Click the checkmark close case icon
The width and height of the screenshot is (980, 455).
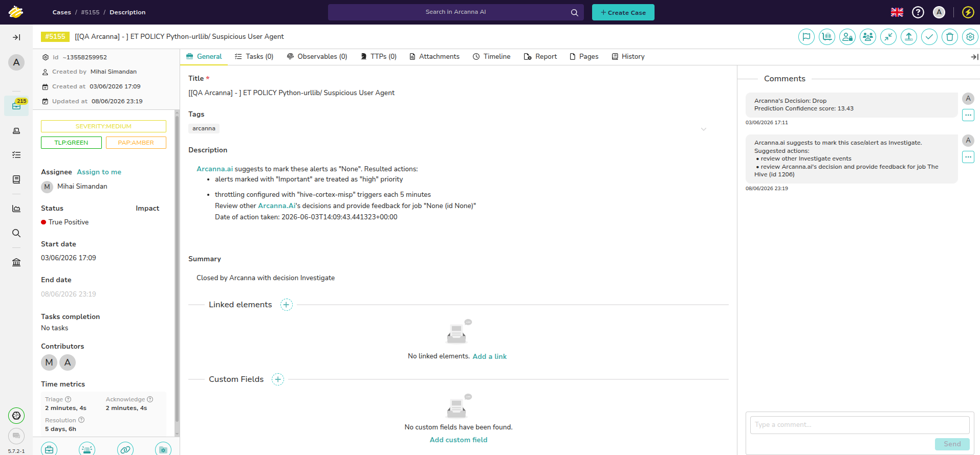(x=929, y=37)
